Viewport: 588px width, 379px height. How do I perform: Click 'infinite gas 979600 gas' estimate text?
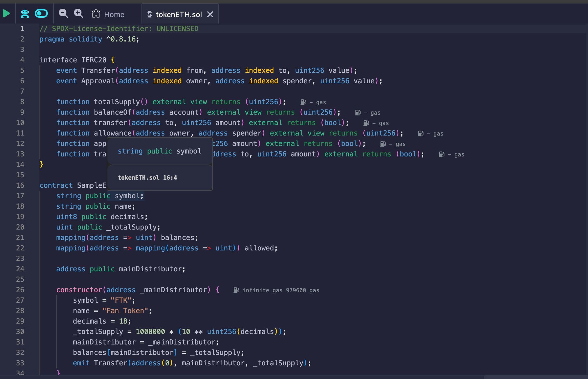click(x=281, y=290)
